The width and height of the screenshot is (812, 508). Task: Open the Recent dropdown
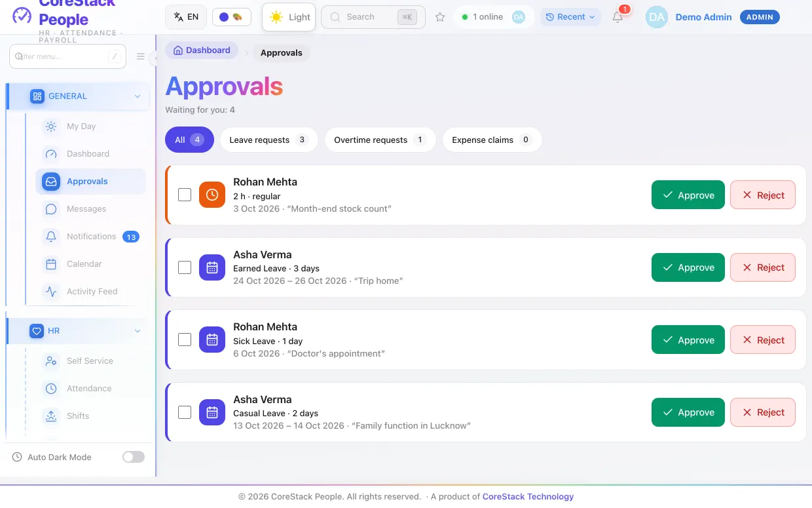pyautogui.click(x=571, y=17)
